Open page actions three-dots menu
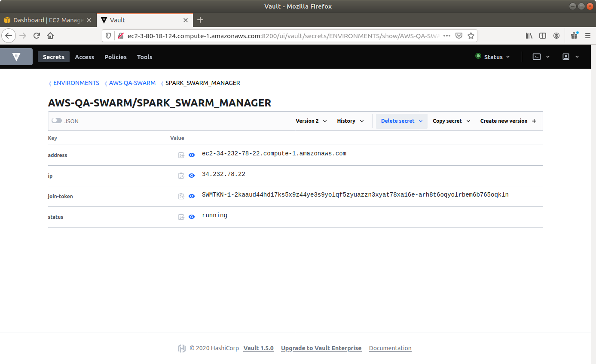Screen dimensions: 596x364 click(447, 36)
